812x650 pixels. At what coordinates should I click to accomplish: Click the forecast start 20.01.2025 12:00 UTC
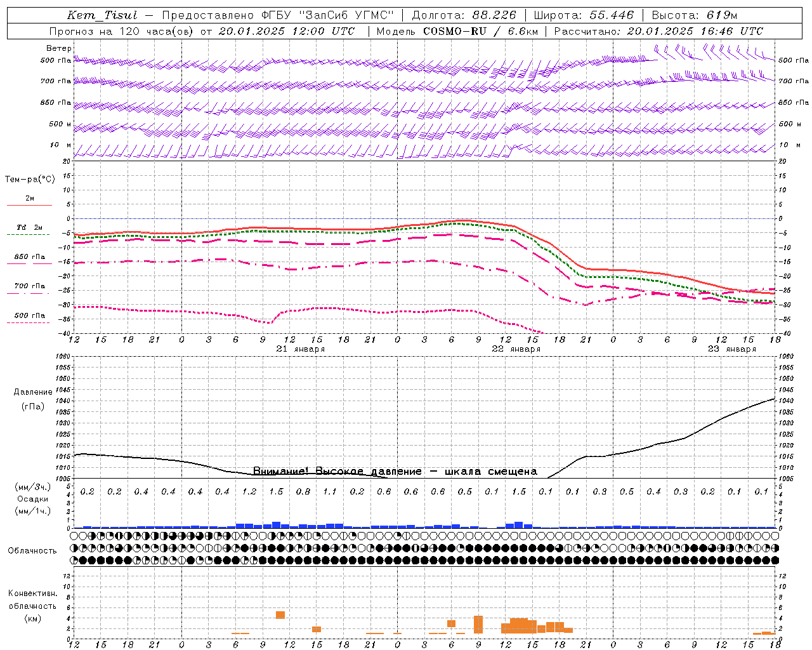pyautogui.click(x=287, y=31)
